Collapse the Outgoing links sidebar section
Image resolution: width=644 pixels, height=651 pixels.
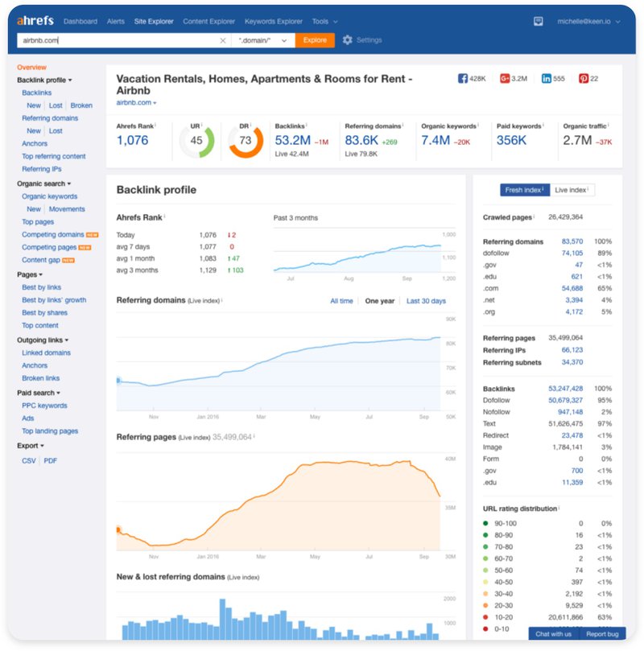(43, 340)
